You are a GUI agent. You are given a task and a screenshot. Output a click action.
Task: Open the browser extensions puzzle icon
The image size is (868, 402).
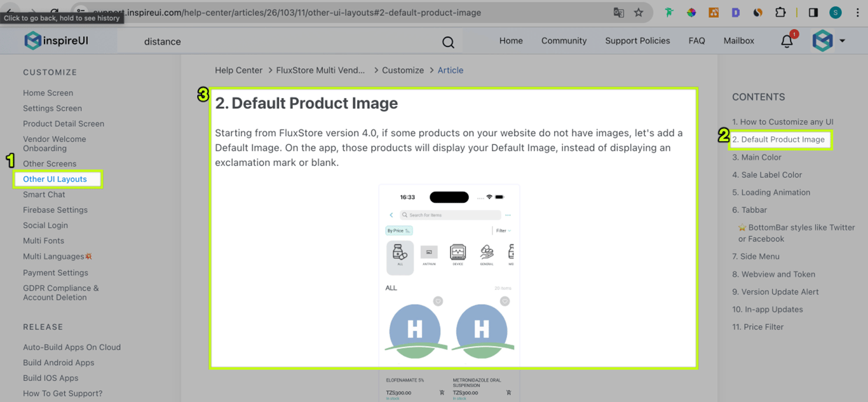tap(780, 12)
